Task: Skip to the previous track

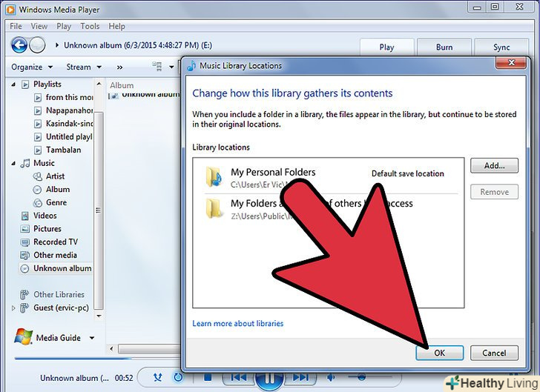Action: (x=239, y=377)
